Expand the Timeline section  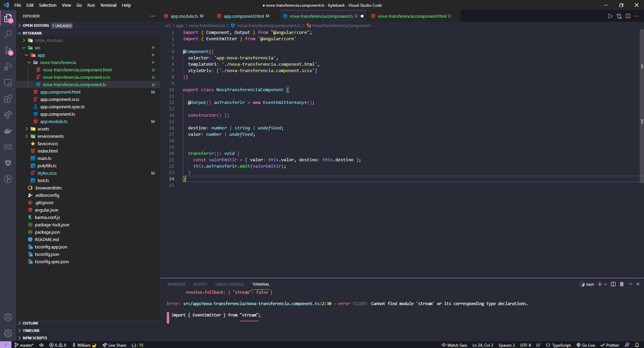pos(88,331)
